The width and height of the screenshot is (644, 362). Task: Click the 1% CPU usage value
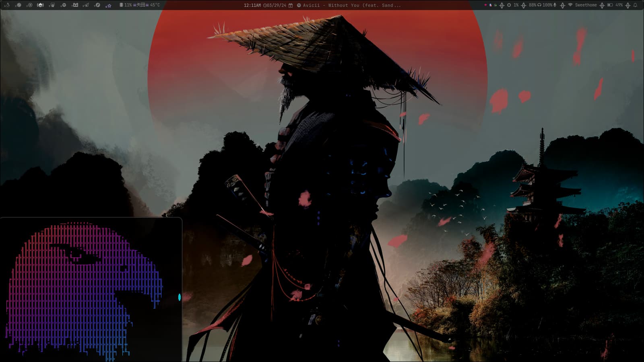(516, 5)
